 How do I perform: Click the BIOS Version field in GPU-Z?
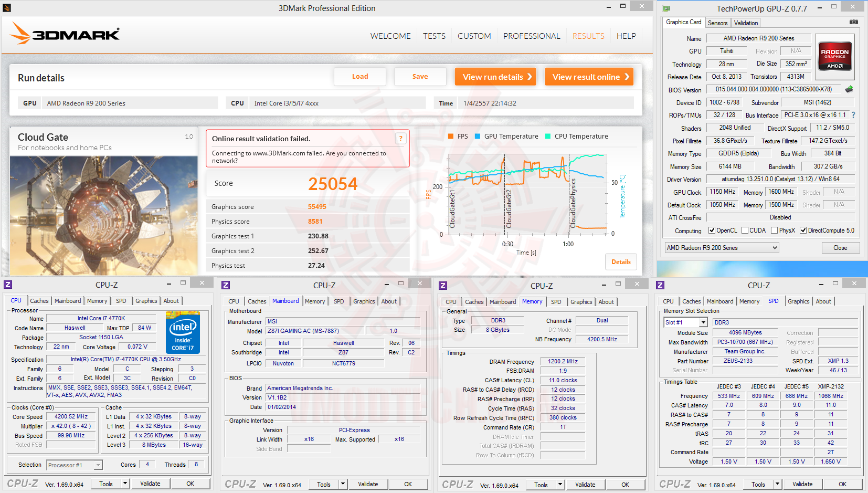point(774,89)
